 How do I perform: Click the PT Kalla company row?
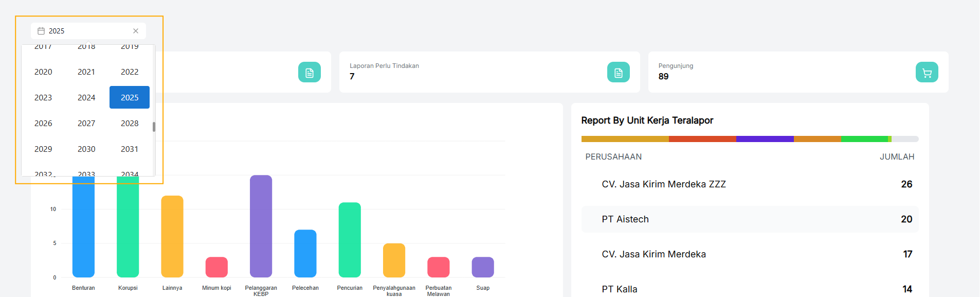750,289
